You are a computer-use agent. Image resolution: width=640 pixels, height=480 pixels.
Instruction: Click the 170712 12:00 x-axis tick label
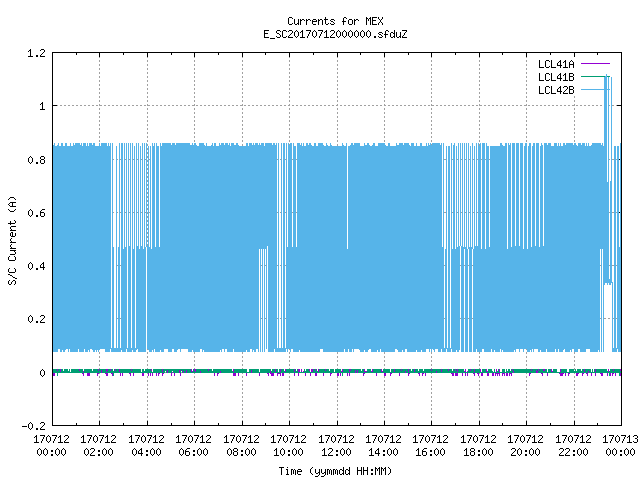click(336, 446)
